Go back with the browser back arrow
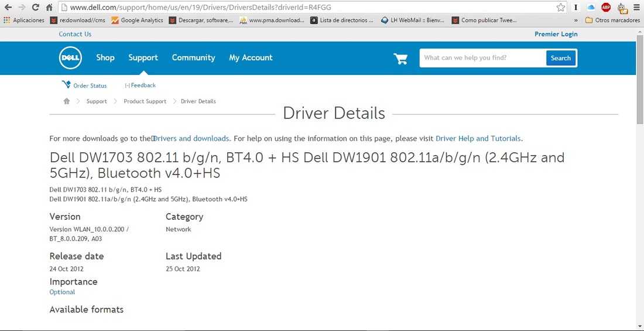This screenshot has width=644, height=331. tap(8, 7)
